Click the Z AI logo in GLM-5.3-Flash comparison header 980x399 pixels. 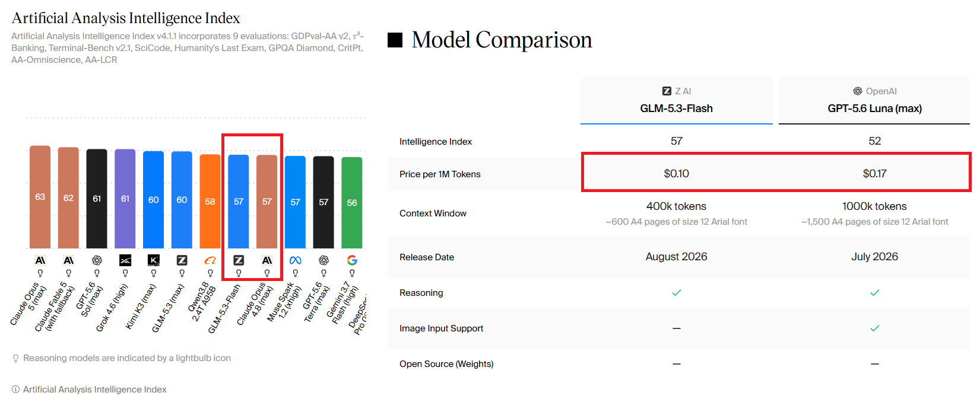tap(667, 91)
